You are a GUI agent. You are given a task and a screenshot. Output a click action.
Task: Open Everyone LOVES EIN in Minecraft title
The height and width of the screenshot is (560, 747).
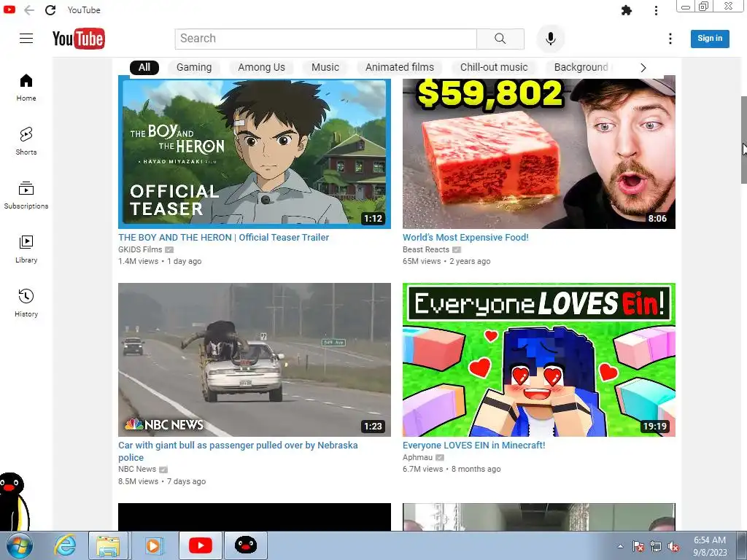[x=473, y=446]
